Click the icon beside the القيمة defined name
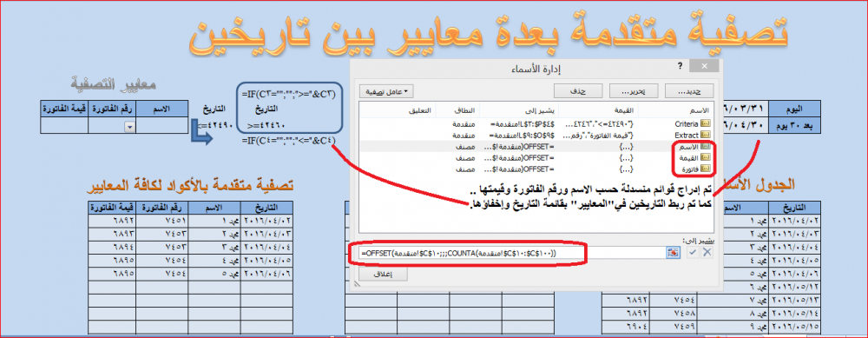This screenshot has width=868, height=338. click(705, 156)
